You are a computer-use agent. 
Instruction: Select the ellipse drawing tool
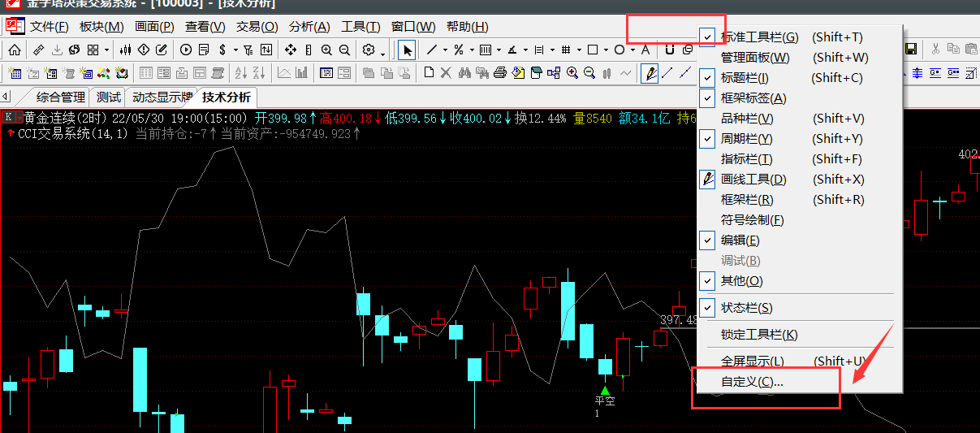point(620,50)
